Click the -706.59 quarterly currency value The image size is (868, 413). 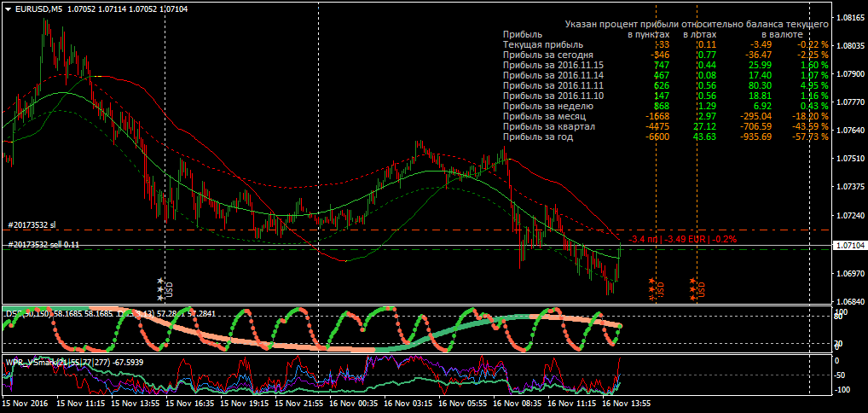[755, 127]
